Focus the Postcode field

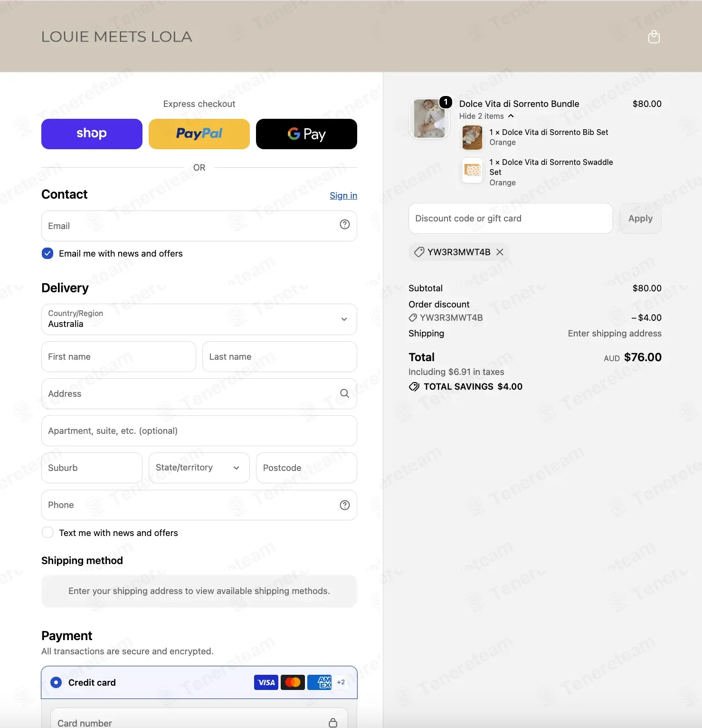pos(306,468)
